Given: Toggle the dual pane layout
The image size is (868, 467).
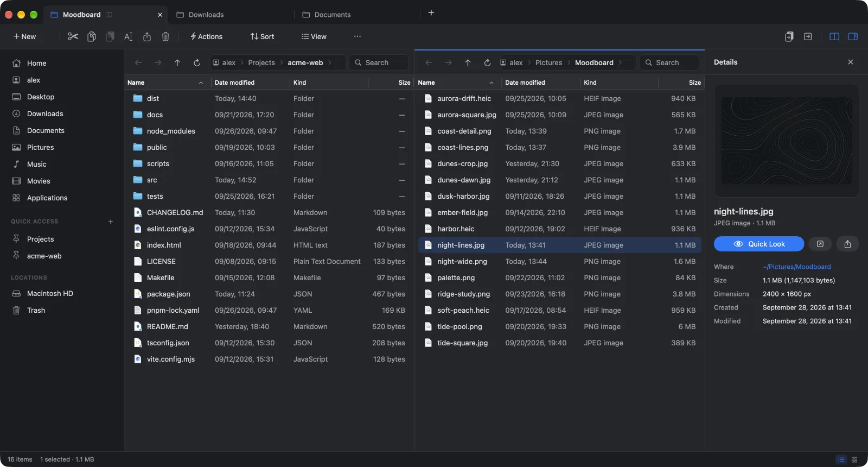Looking at the screenshot, I should [x=834, y=36].
